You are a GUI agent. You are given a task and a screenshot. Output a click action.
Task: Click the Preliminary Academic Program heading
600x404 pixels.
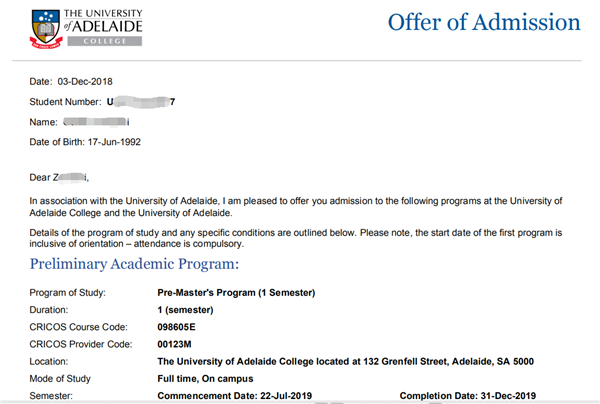coord(135,264)
